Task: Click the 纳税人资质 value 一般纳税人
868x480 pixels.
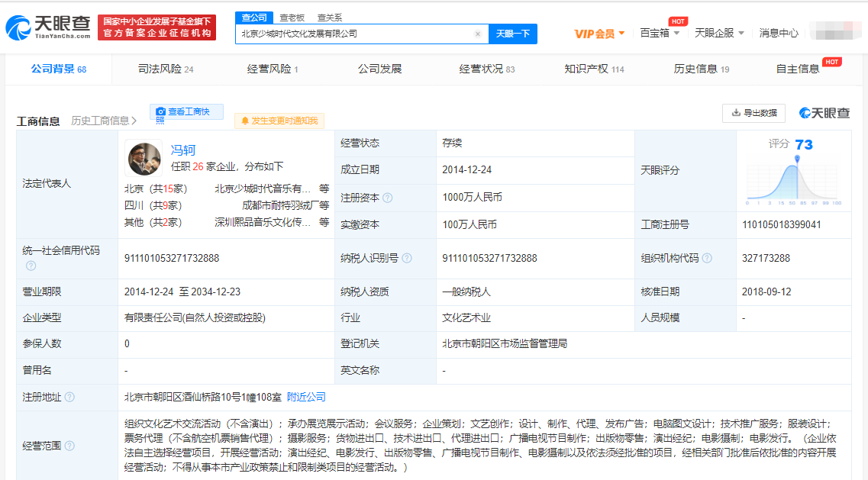Action: 466,292
